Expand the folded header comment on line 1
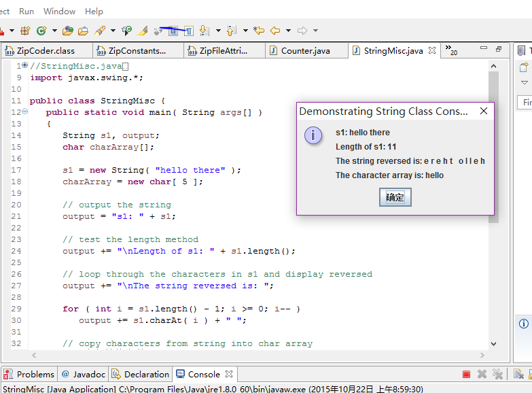Viewport: 532px width, 393px height. click(x=24, y=65)
